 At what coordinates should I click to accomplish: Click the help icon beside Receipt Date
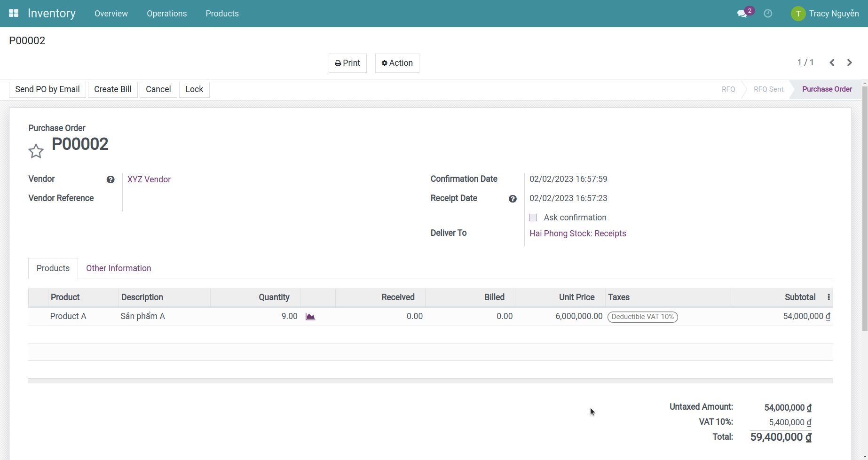(513, 199)
